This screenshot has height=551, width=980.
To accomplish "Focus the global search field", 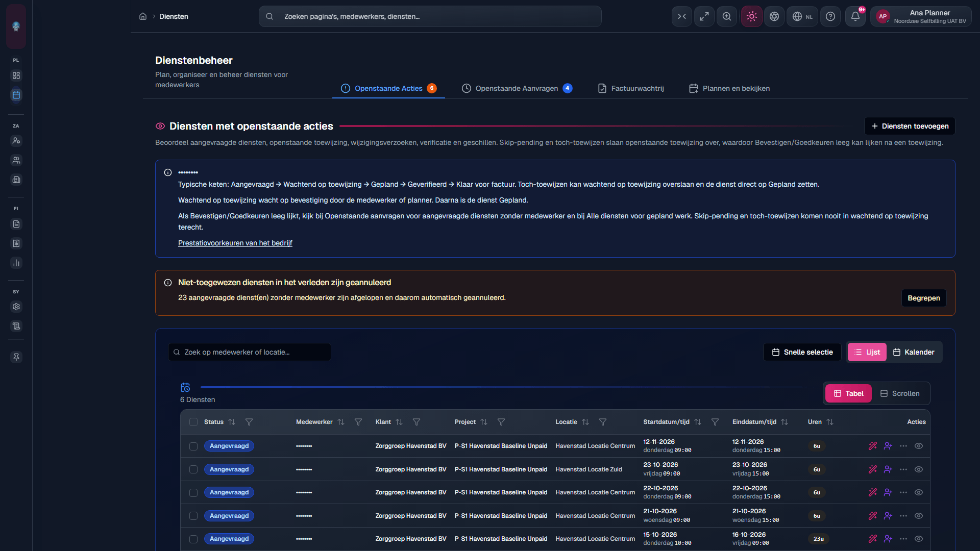I will click(x=430, y=16).
